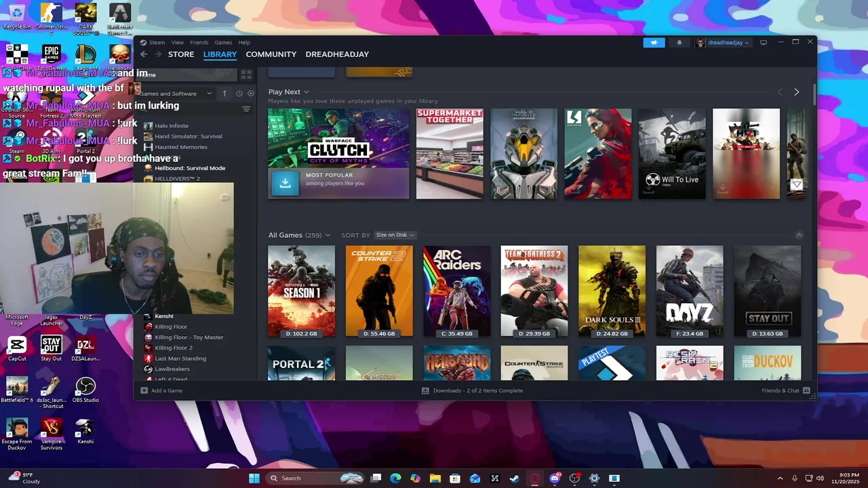Collapse the All Games shelf chevron
This screenshot has width=868, height=488.
(799, 235)
